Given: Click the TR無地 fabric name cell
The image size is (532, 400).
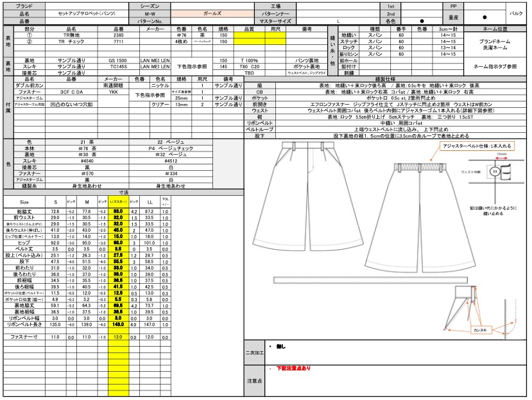Looking at the screenshot, I should (71, 35).
